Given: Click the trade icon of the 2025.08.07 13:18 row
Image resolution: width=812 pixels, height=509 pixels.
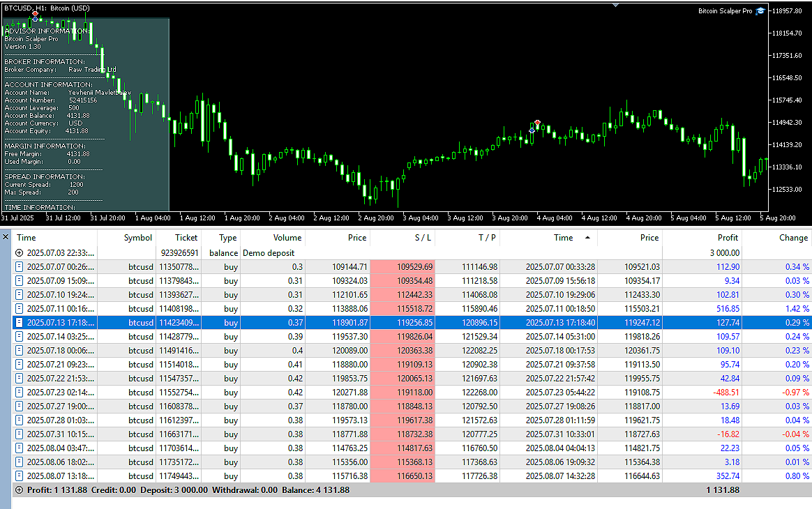Looking at the screenshot, I should tap(19, 476).
